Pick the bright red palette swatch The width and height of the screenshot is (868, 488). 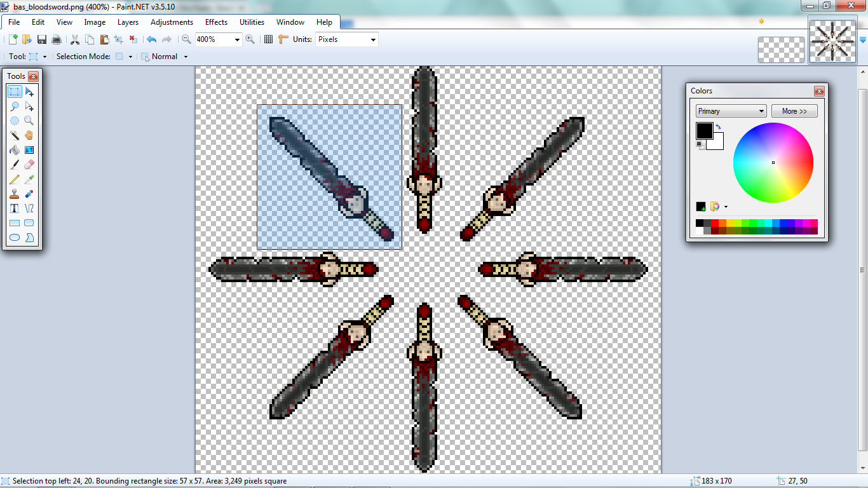[715, 223]
